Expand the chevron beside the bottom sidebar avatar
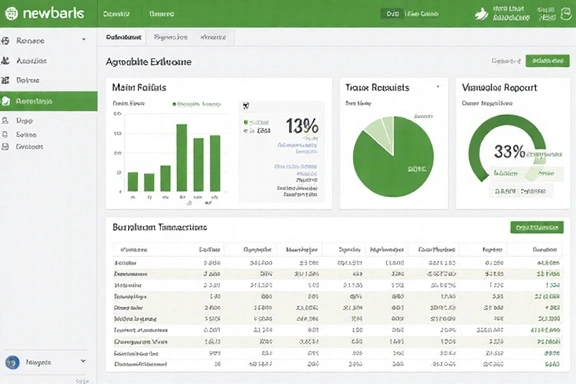The width and height of the screenshot is (576, 384). (x=83, y=361)
